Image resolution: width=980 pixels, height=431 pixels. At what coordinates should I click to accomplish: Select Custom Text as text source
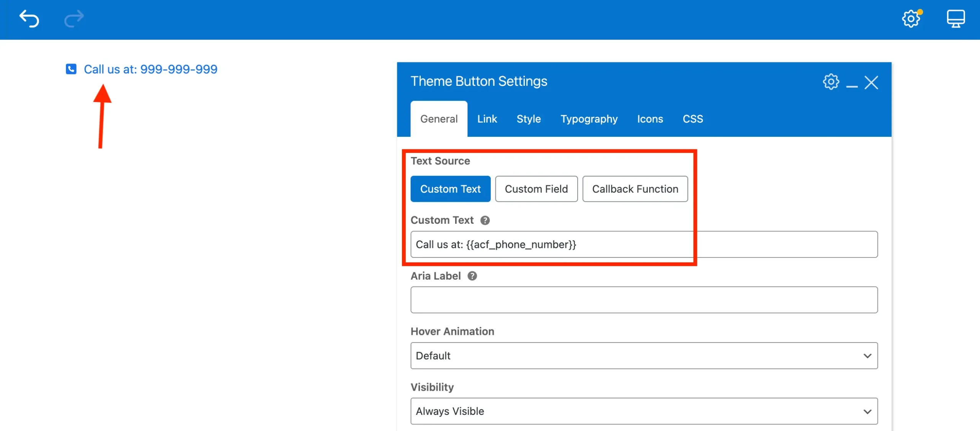point(450,189)
